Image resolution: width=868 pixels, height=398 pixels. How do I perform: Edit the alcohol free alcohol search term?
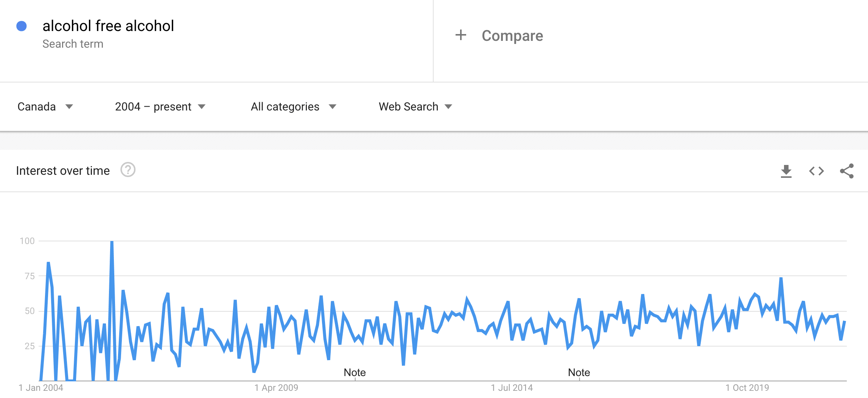coord(108,26)
